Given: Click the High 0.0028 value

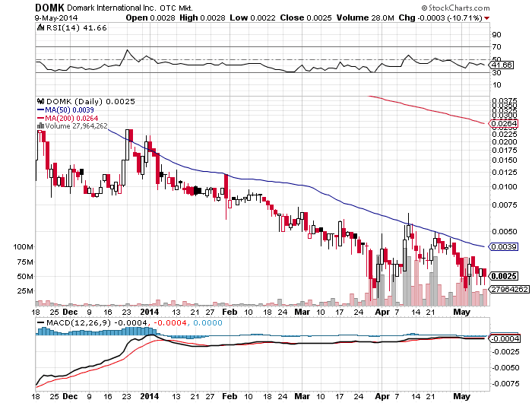Looking at the screenshot, I should pyautogui.click(x=202, y=17).
